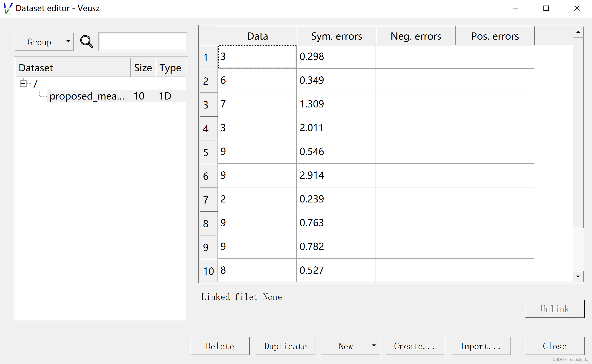Click the scroll down arrow of table
This screenshot has height=364, width=592.
578,276
